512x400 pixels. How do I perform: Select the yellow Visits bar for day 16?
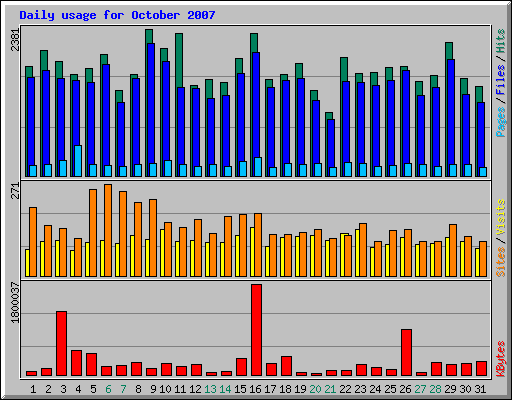pyautogui.click(x=252, y=252)
